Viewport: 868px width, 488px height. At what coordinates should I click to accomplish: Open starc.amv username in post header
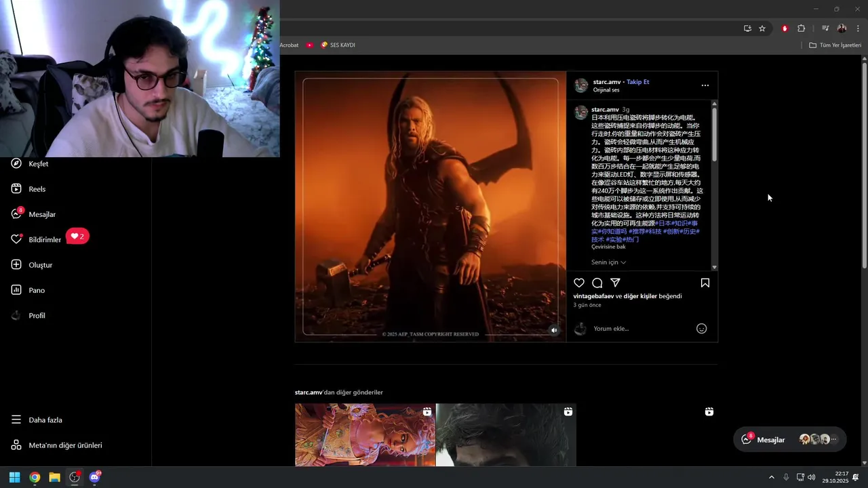607,82
